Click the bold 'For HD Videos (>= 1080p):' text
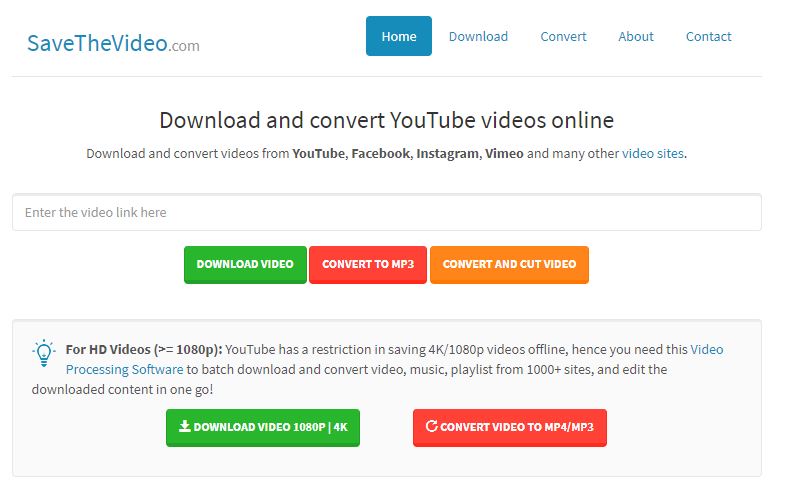The height and width of the screenshot is (492, 789). [x=144, y=349]
